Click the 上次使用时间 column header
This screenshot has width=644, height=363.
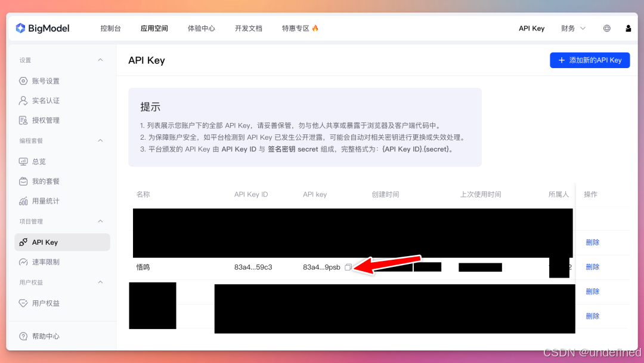point(481,195)
